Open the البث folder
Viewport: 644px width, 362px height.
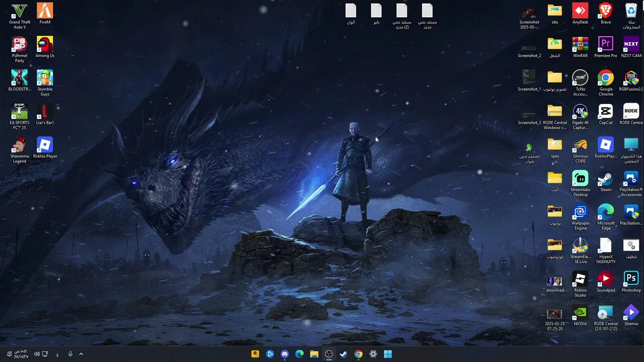pos(554,181)
